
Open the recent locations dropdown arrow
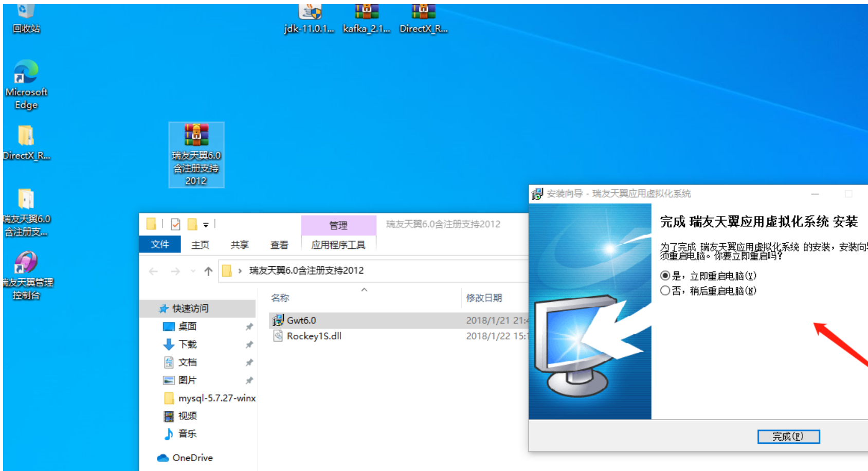tap(193, 271)
